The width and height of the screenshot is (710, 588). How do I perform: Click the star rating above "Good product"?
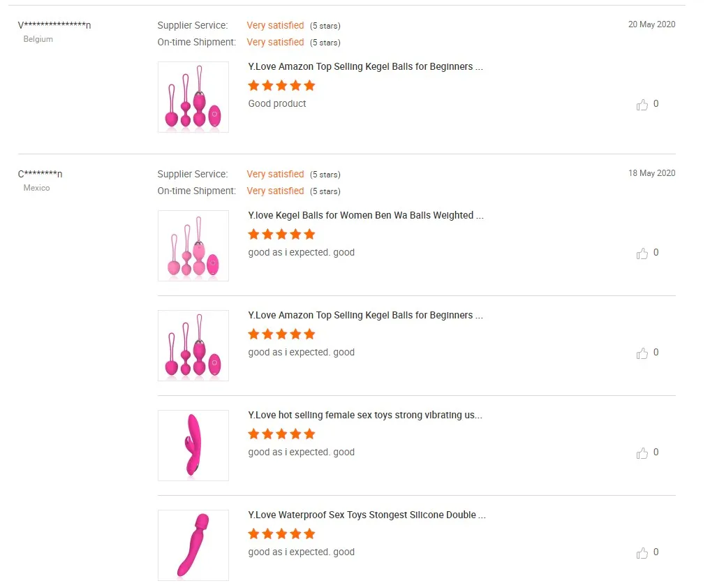(281, 86)
